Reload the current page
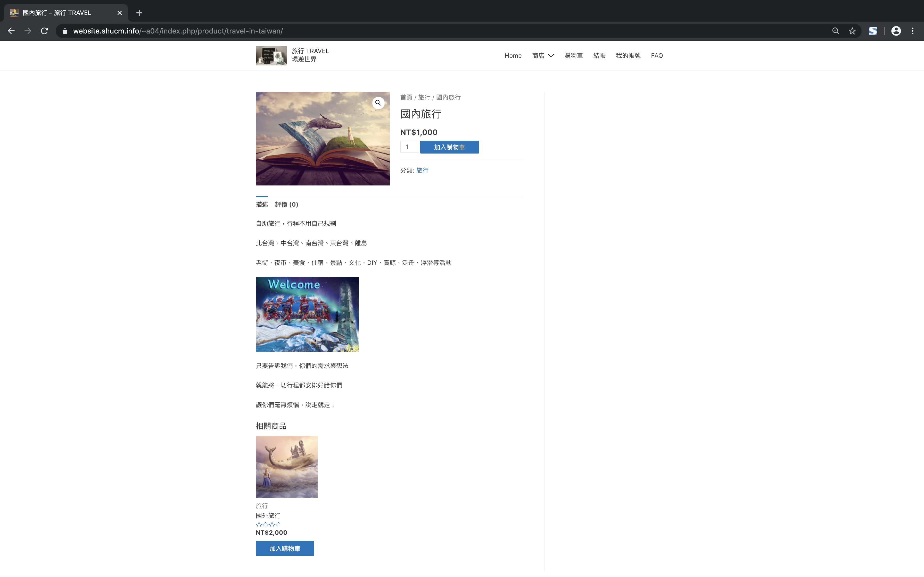924x577 pixels. [x=44, y=31]
